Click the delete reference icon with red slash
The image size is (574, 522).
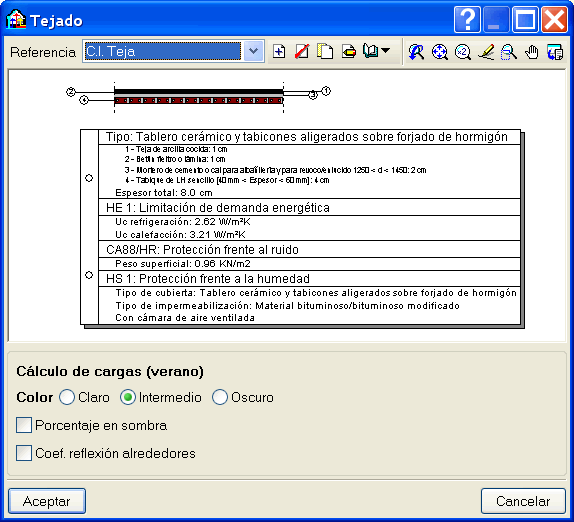tap(302, 52)
